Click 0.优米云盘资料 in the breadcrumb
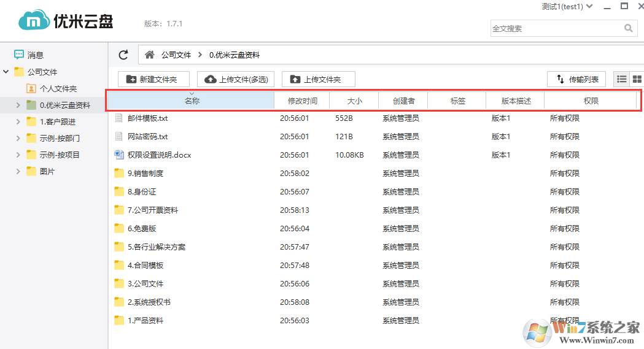 click(234, 55)
